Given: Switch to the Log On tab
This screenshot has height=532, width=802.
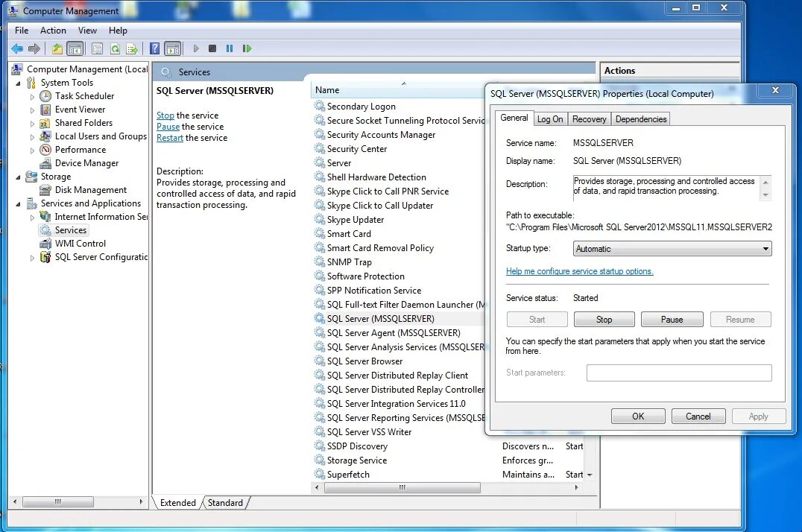Looking at the screenshot, I should click(x=550, y=118).
